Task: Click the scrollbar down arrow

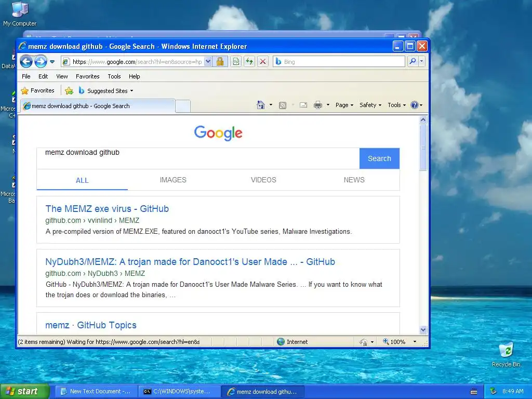Action: [x=423, y=329]
